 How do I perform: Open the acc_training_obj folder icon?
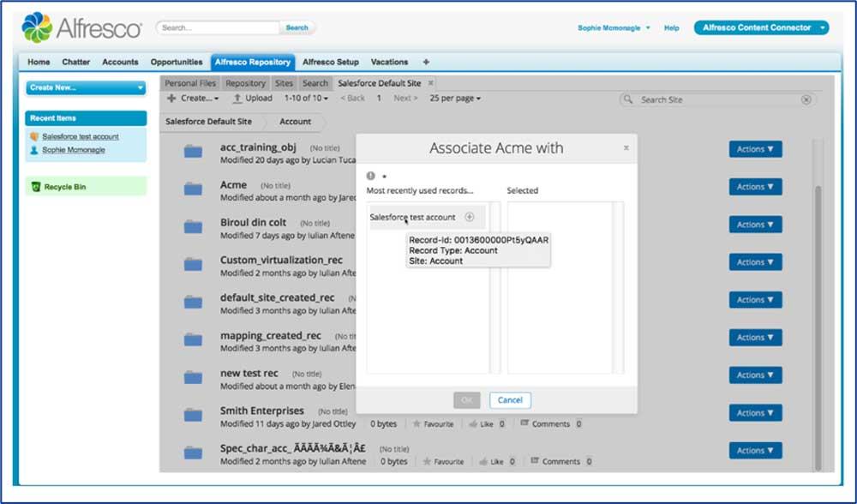pos(193,152)
